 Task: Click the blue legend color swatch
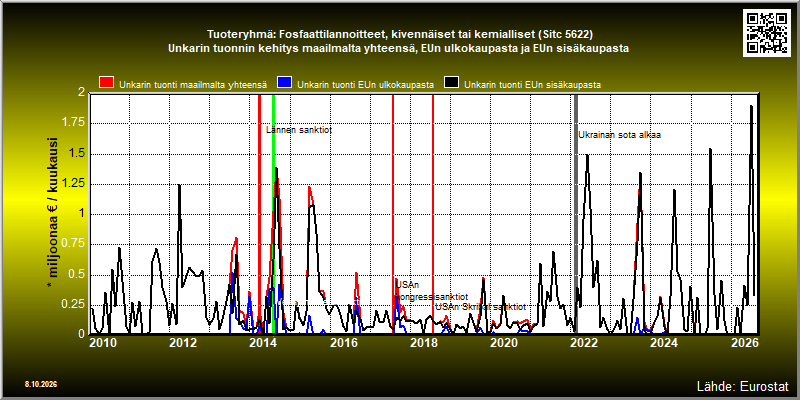(x=285, y=83)
